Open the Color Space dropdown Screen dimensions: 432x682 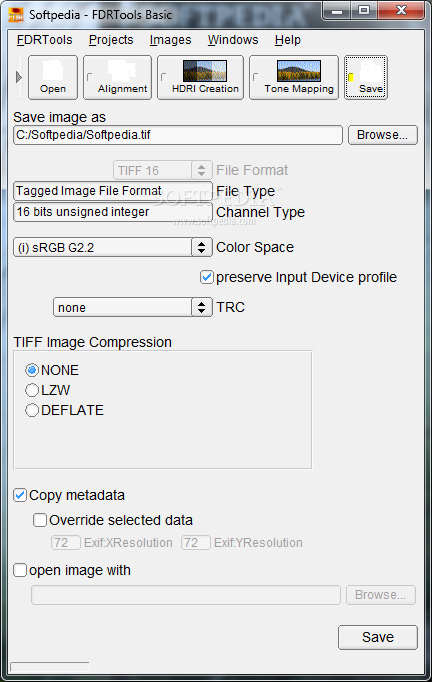[x=113, y=247]
